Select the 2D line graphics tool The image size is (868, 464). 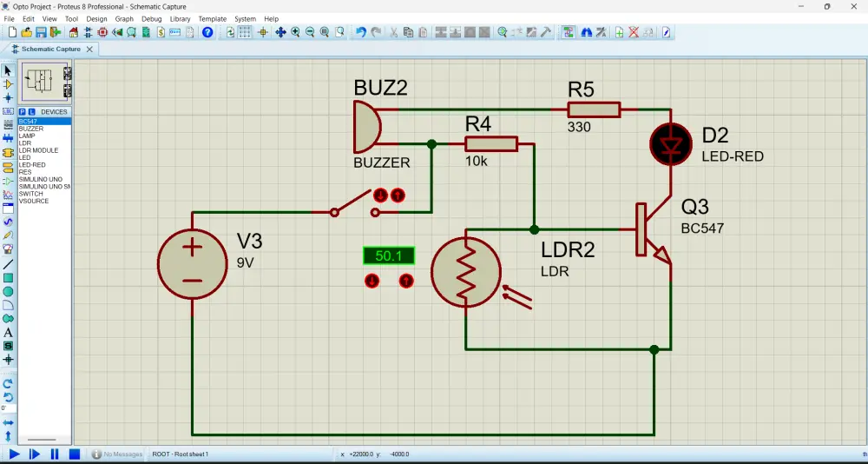click(x=8, y=264)
